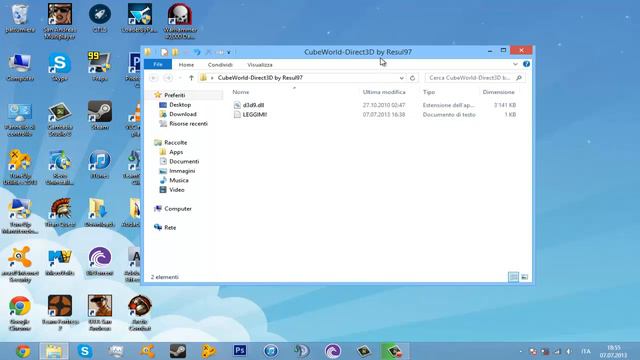Click the address bar path text
This screenshot has height=360, width=640.
260,78
